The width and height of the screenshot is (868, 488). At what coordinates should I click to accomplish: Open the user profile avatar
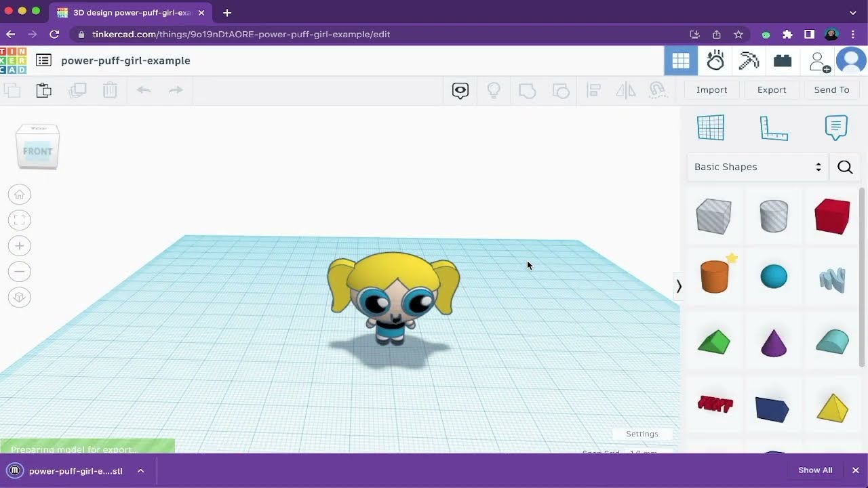pos(851,61)
